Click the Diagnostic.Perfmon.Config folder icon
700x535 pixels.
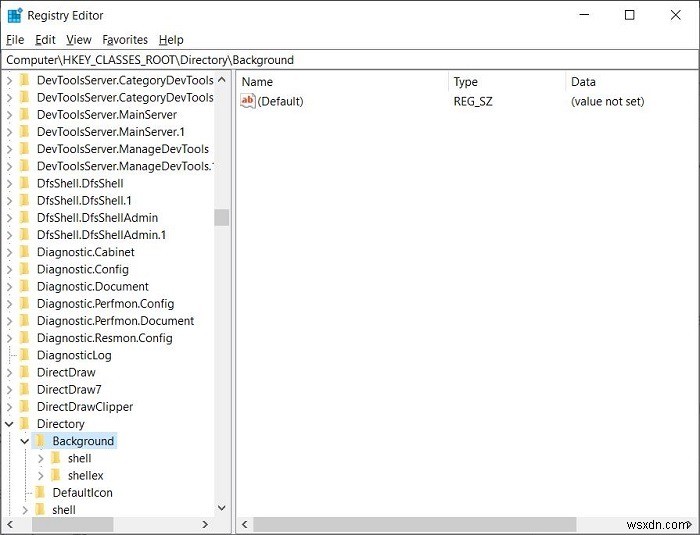pos(25,303)
